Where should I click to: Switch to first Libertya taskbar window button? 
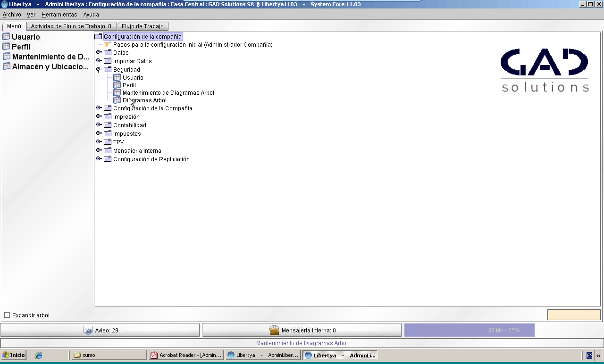pyautogui.click(x=263, y=355)
